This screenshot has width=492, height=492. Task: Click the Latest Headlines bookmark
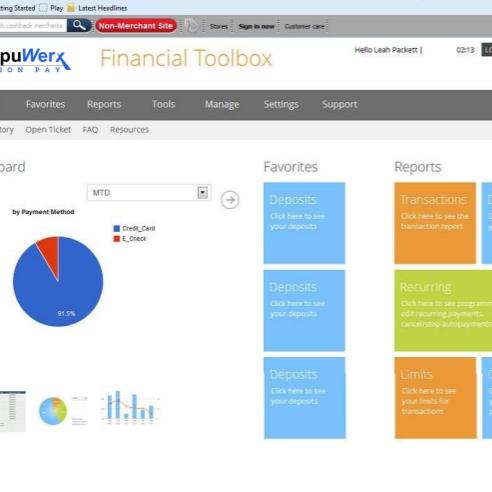tap(102, 8)
